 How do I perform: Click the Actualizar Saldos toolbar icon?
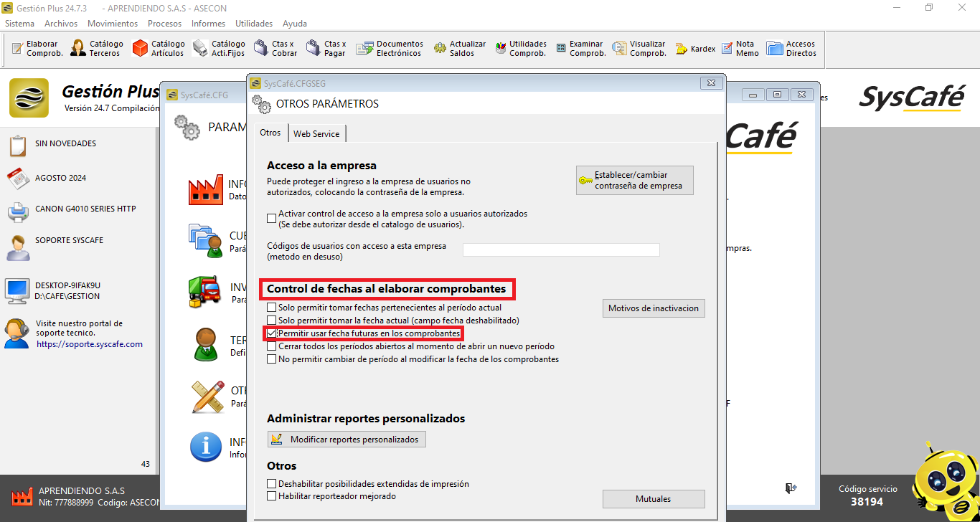pos(440,49)
